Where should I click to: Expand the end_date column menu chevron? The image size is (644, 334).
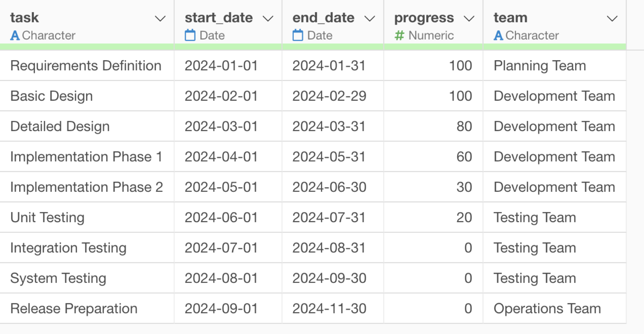[369, 18]
